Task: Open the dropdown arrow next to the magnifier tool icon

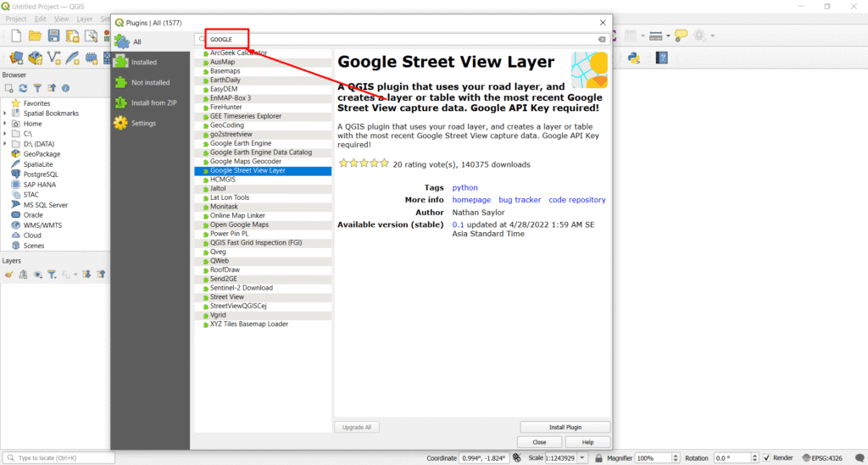Action: click(x=712, y=36)
